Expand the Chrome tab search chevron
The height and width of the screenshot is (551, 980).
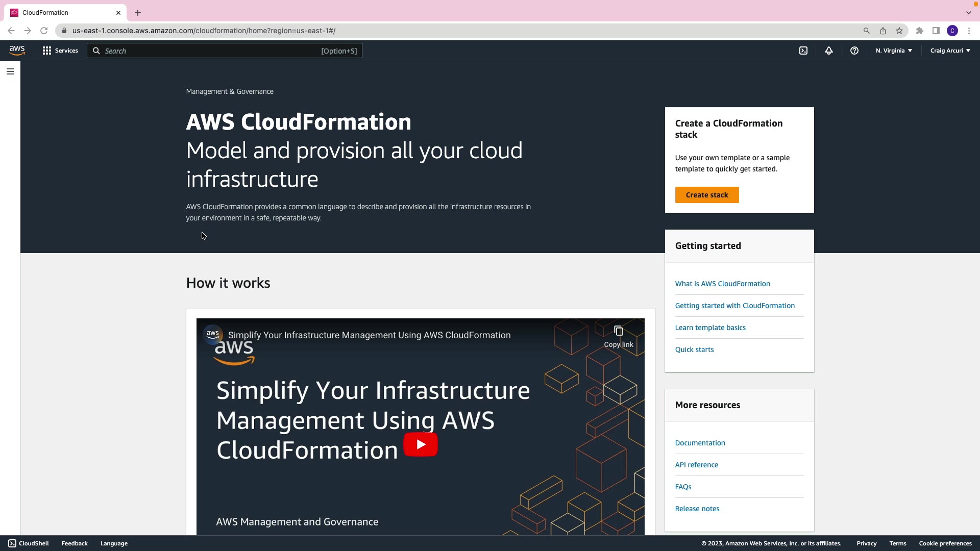click(968, 13)
